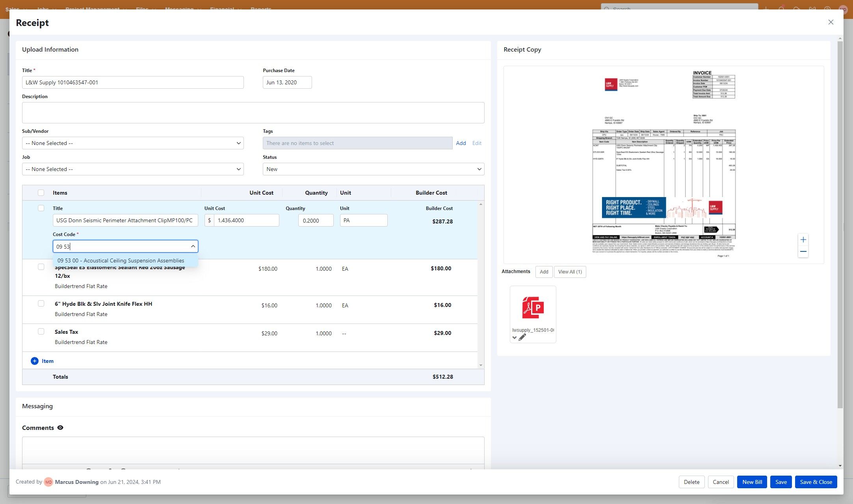
Task: Click the Purchase Date field
Action: (x=287, y=82)
